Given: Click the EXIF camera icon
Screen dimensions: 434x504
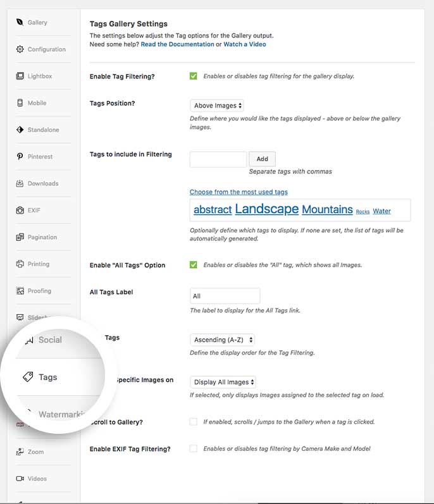Looking at the screenshot, I should point(20,211).
